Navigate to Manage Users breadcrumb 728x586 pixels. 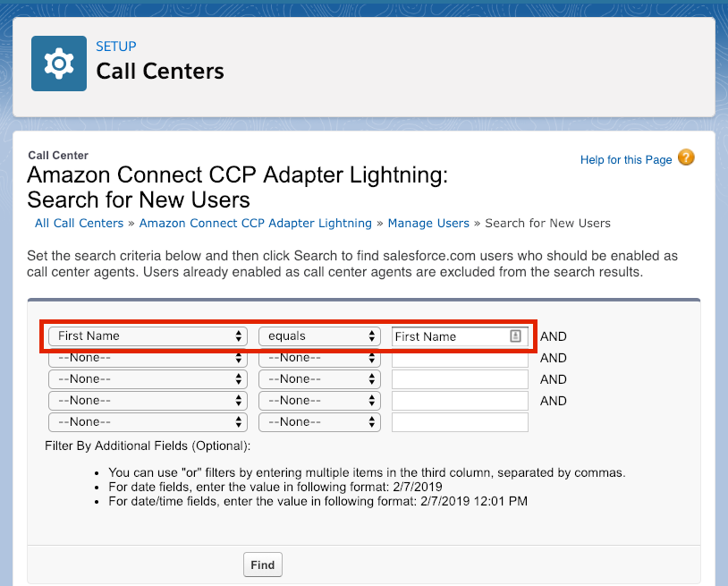(x=428, y=224)
